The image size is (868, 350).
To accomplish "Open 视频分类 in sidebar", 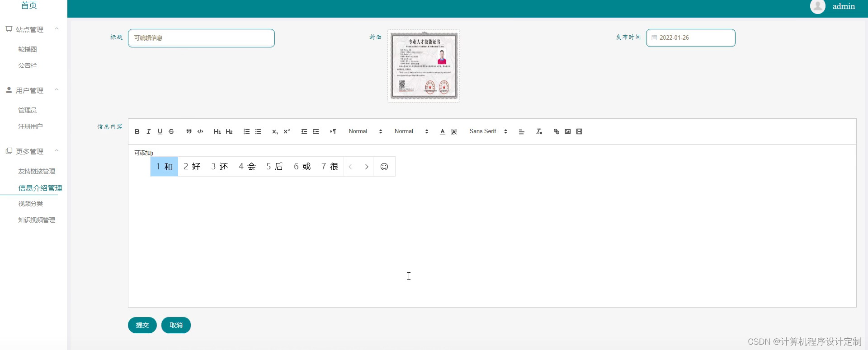I will (31, 204).
